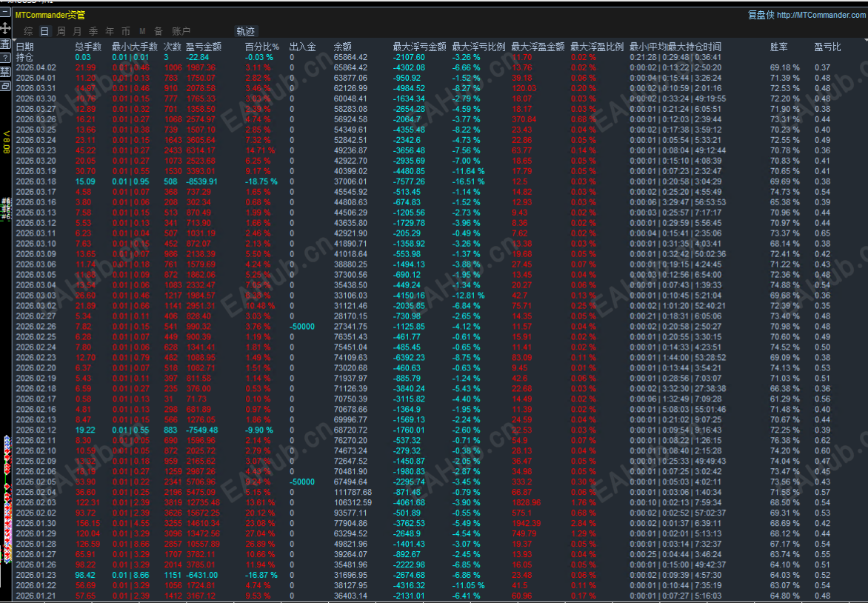
Task: Click the 出入金 column header
Action: click(x=303, y=47)
